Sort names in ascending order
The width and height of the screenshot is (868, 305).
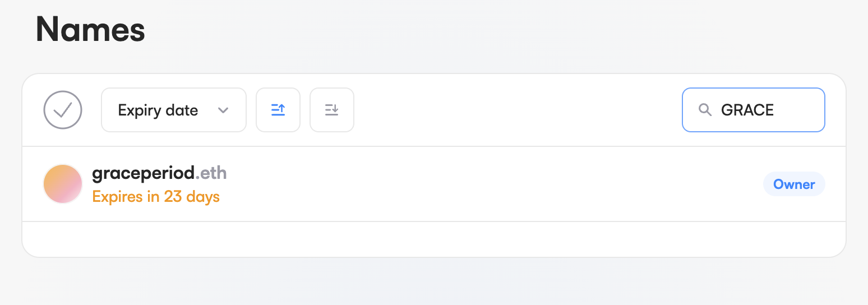pos(278,110)
